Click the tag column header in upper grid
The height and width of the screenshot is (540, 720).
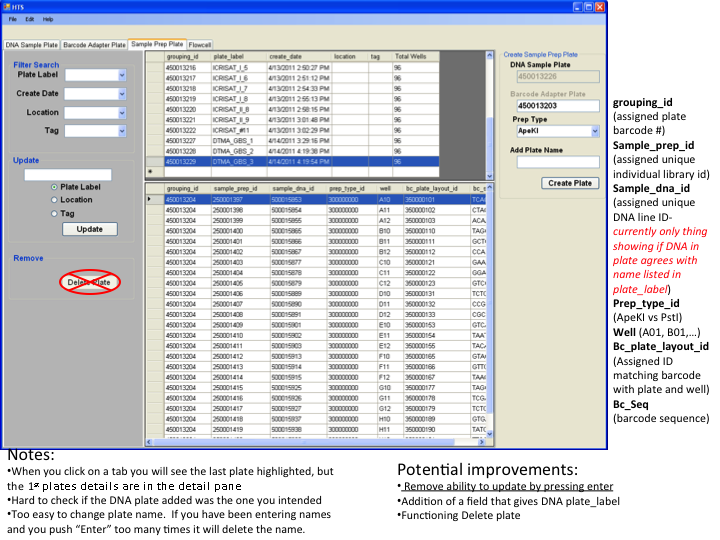coord(381,56)
